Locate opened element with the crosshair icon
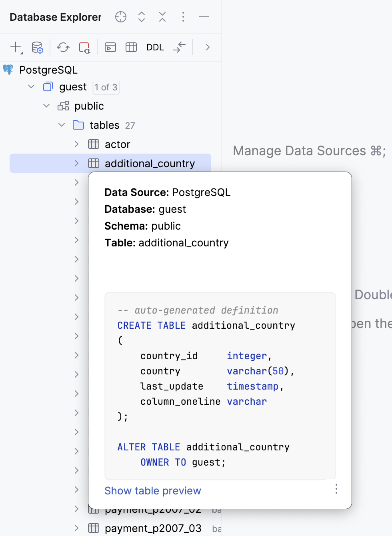Viewport: 392px width, 536px height. (x=120, y=17)
